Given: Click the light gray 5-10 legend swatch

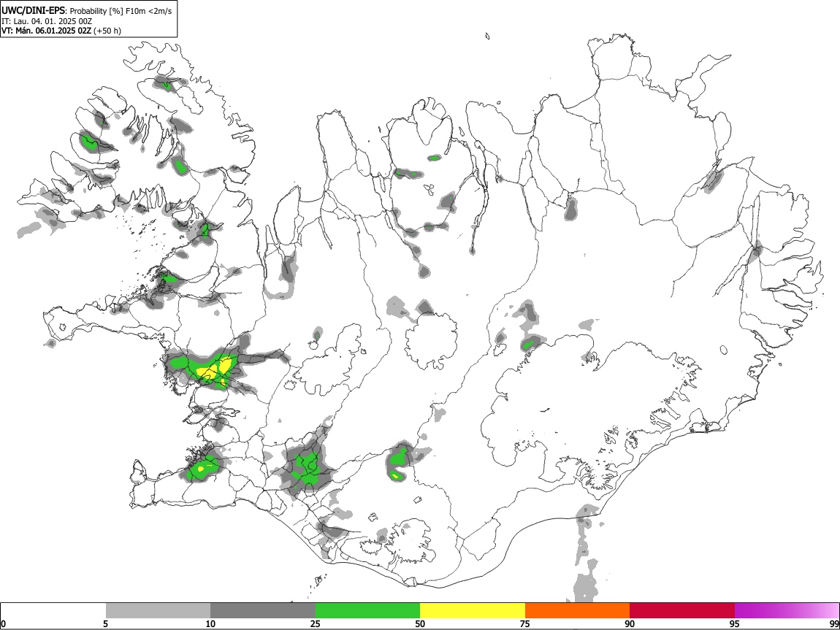Looking at the screenshot, I should tap(158, 610).
